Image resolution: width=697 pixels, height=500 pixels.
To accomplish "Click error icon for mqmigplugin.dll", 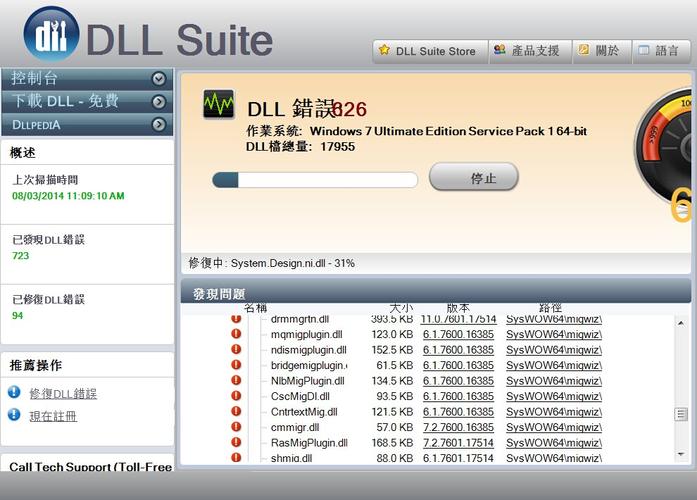I will click(236, 333).
